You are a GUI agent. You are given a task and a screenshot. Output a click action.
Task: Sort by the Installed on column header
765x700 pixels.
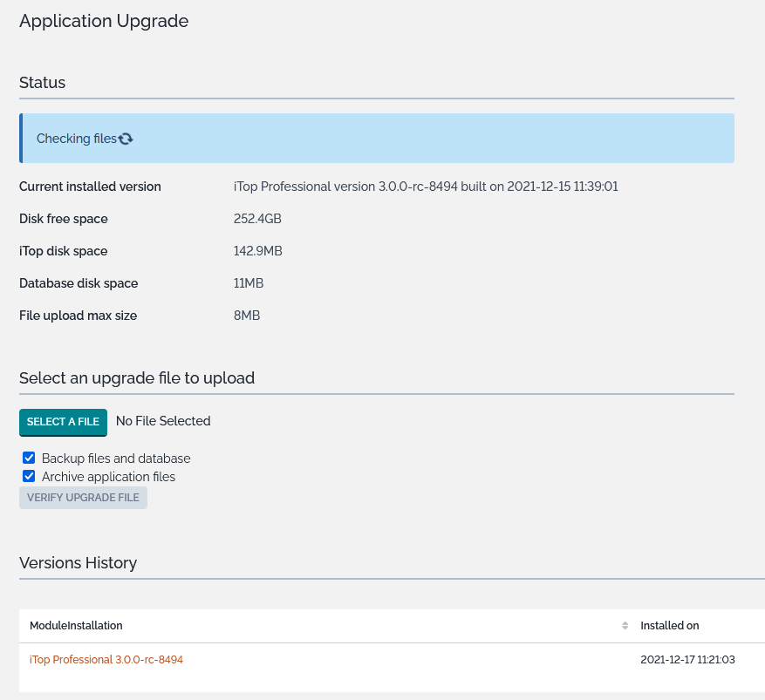[x=669, y=626]
